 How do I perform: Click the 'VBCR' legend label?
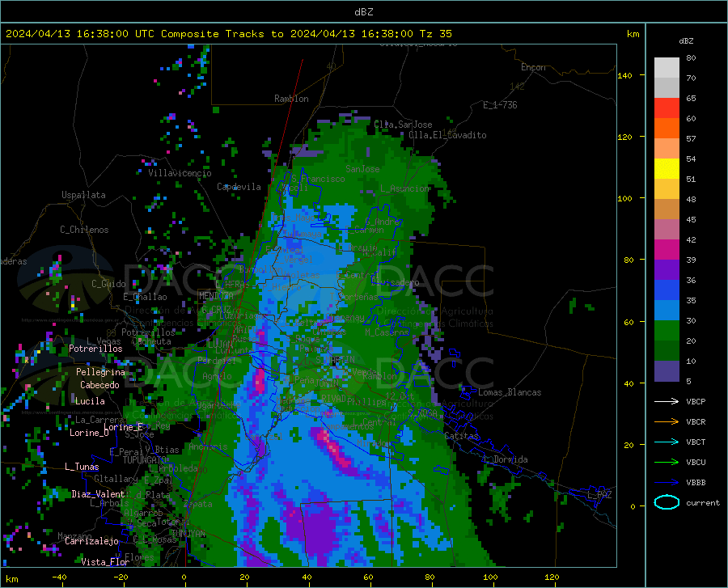(696, 422)
